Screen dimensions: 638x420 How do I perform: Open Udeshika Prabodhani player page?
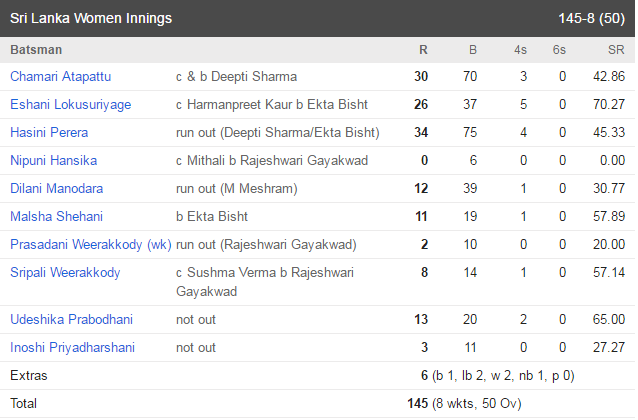click(72, 320)
